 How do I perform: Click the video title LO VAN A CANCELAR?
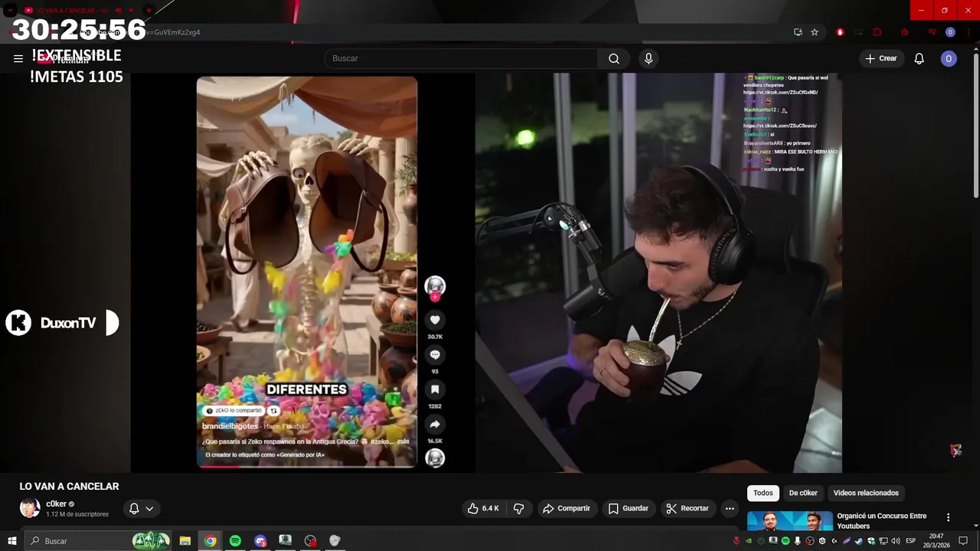click(69, 486)
